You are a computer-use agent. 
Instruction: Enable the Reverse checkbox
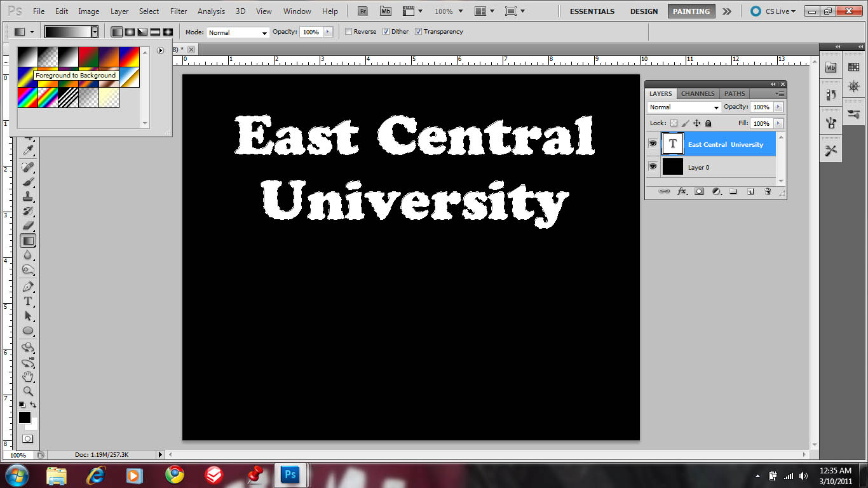pyautogui.click(x=348, y=31)
